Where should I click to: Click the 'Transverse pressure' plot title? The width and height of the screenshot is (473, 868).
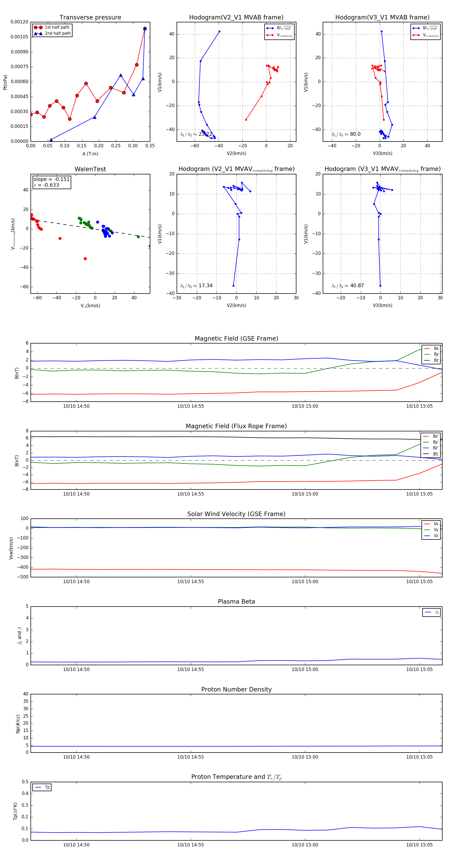click(90, 18)
